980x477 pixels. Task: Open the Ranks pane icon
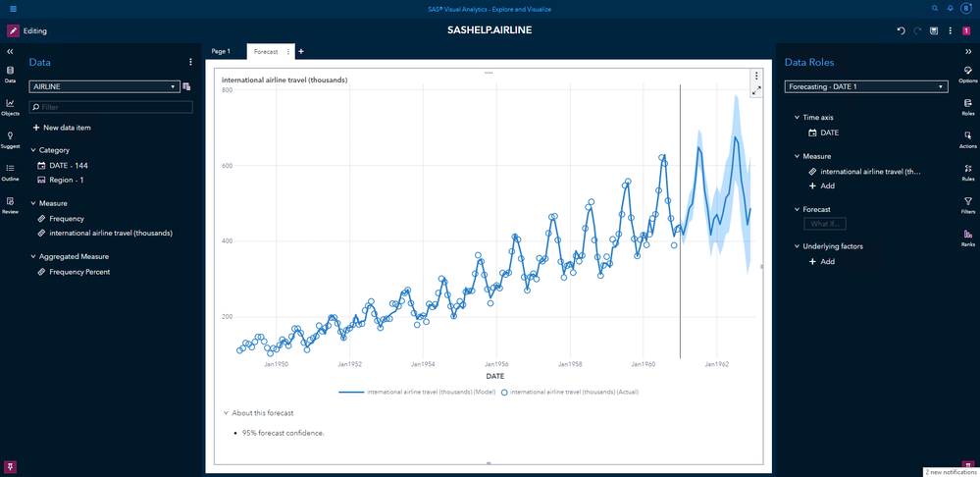pos(968,237)
